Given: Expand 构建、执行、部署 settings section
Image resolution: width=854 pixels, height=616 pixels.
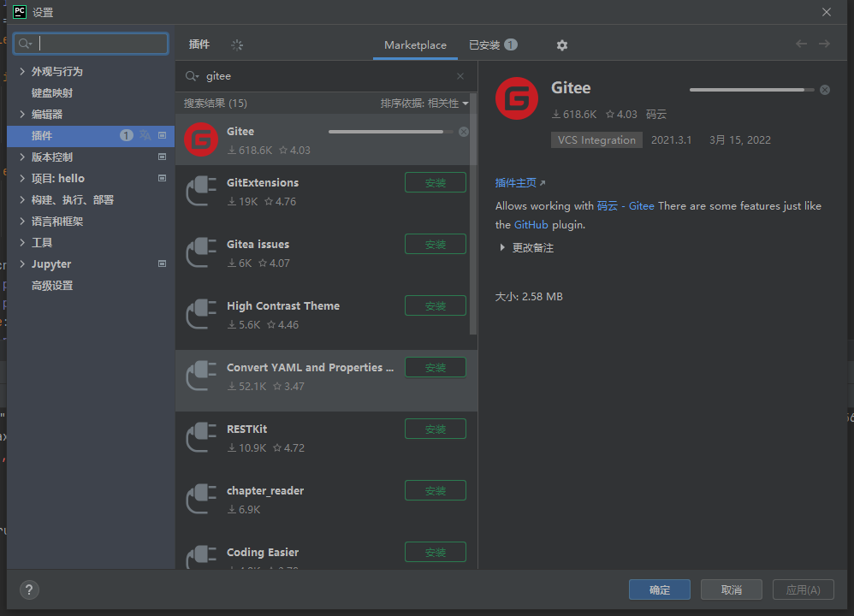Looking at the screenshot, I should [x=22, y=200].
